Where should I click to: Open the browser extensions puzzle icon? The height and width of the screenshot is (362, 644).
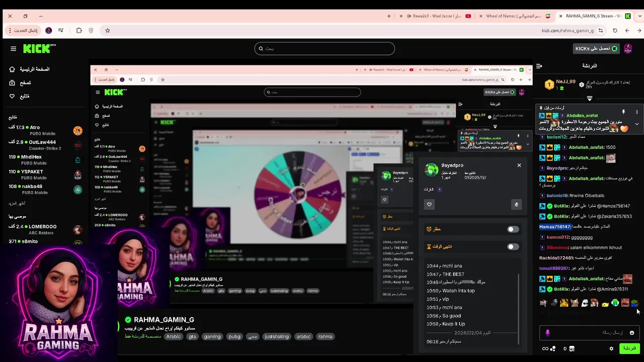(x=79, y=31)
